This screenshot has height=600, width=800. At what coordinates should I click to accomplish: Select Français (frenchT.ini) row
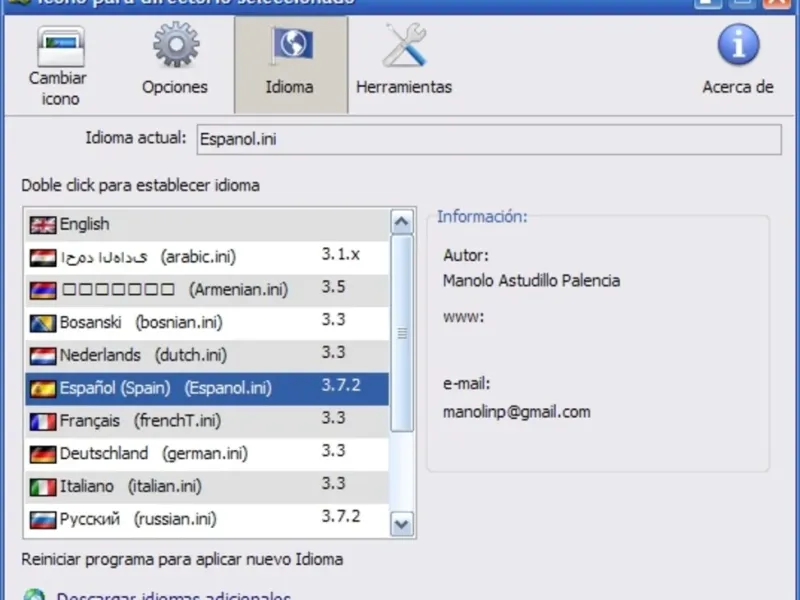(x=207, y=421)
